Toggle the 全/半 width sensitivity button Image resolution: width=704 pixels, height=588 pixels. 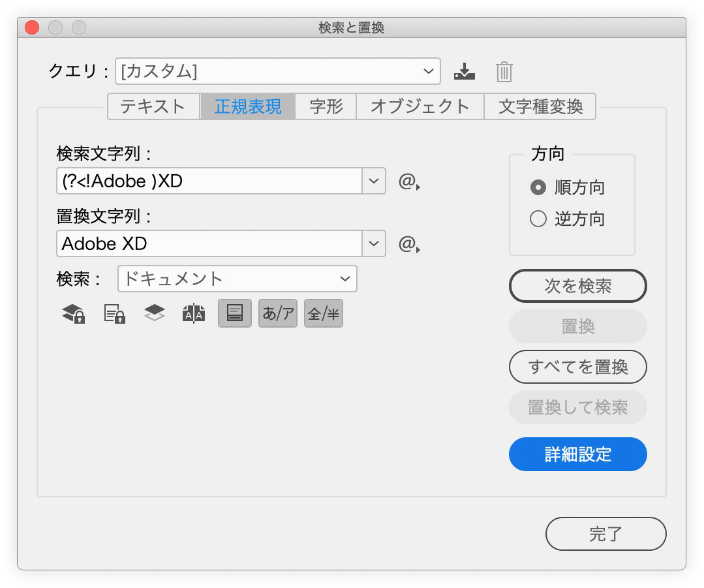click(x=323, y=313)
